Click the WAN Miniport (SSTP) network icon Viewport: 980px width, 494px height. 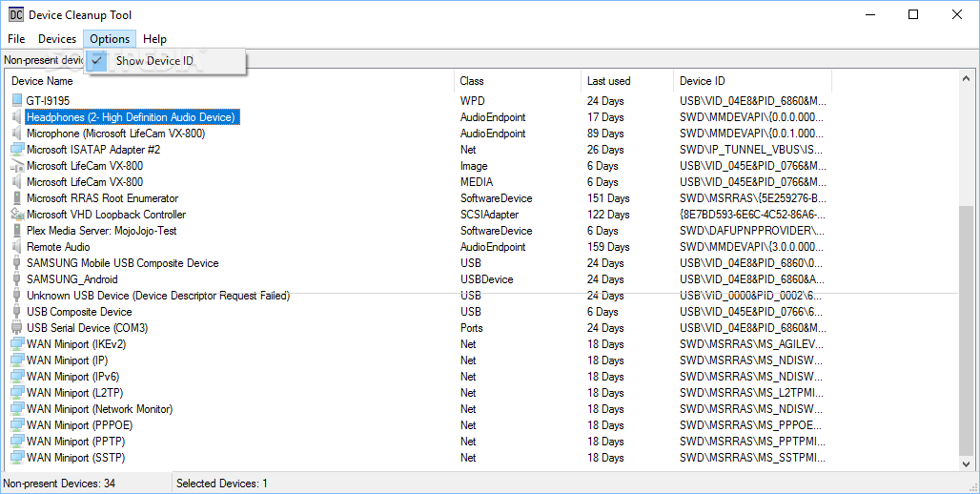click(16, 458)
